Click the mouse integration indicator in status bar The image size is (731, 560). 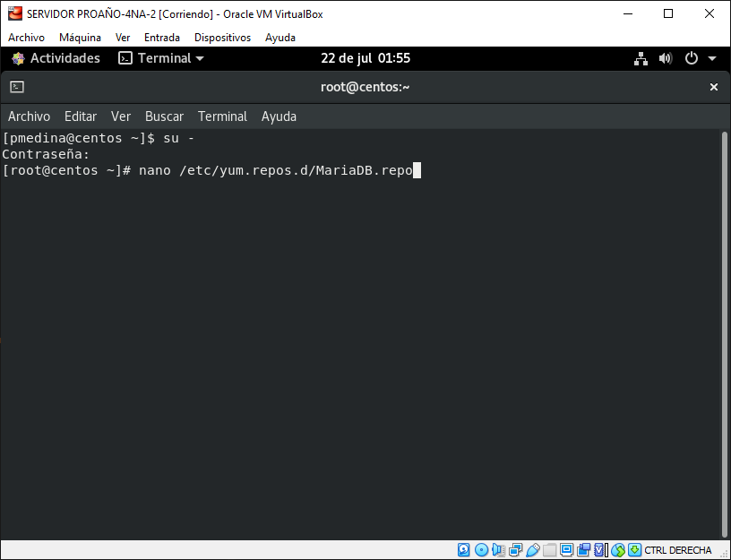tap(618, 550)
